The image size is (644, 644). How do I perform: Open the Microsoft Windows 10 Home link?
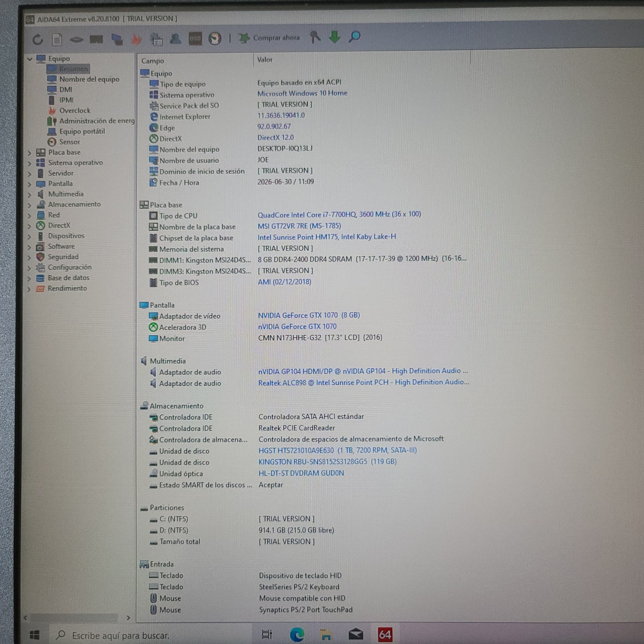(x=302, y=93)
